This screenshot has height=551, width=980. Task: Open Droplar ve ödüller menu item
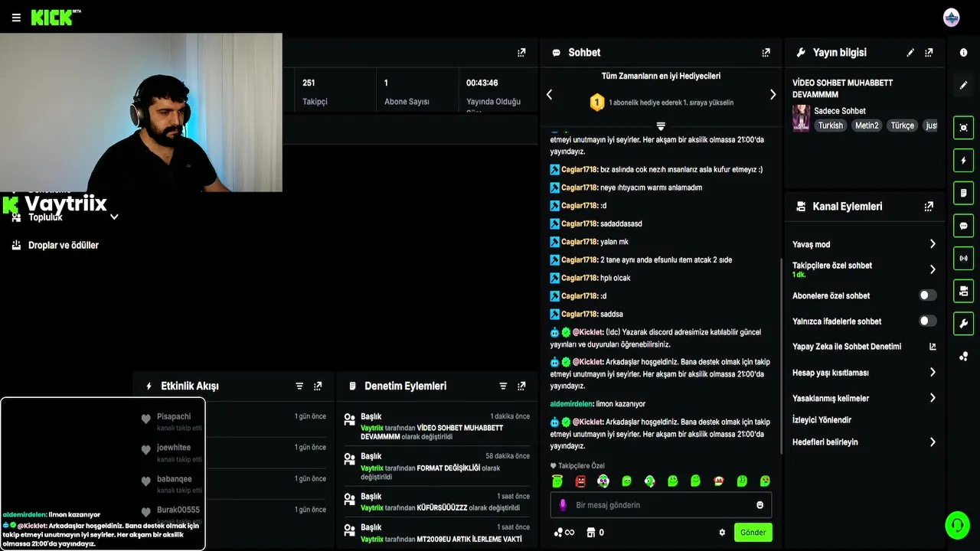click(64, 246)
